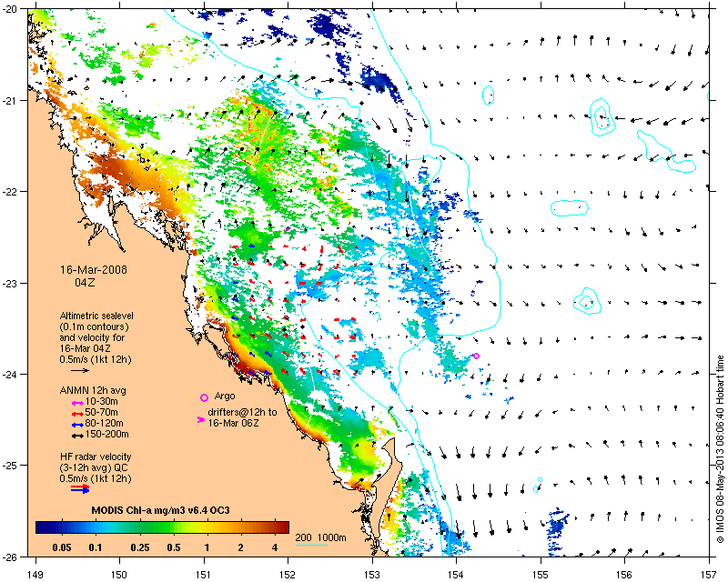Click the cyan 200 1000m isobath legend line
The image size is (728, 582).
point(311,545)
